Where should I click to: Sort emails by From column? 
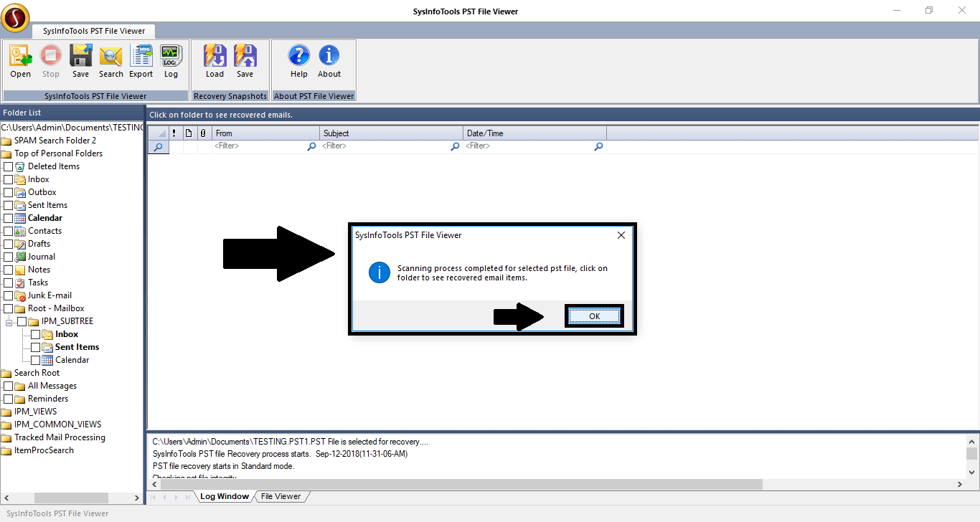point(266,133)
